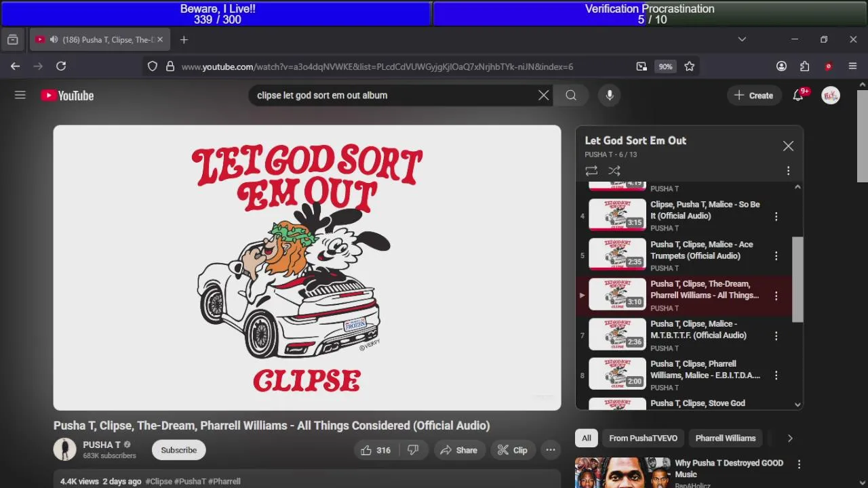
Task: Open options for Ace Trumpets track
Action: pyautogui.click(x=776, y=256)
